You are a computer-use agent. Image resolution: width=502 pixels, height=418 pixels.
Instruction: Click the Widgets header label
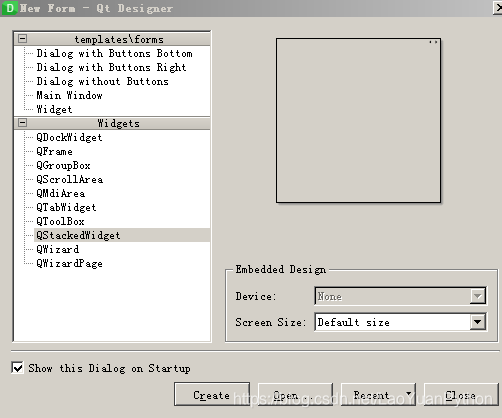[119, 123]
